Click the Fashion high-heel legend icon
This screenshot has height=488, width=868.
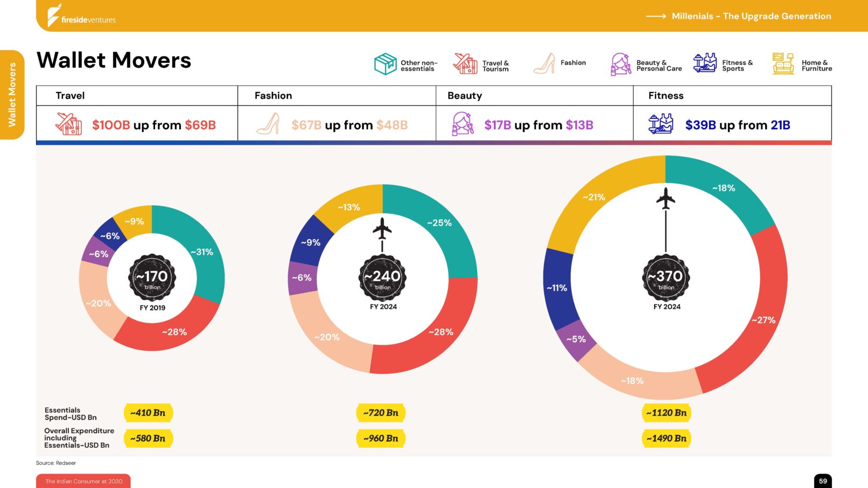click(x=544, y=63)
